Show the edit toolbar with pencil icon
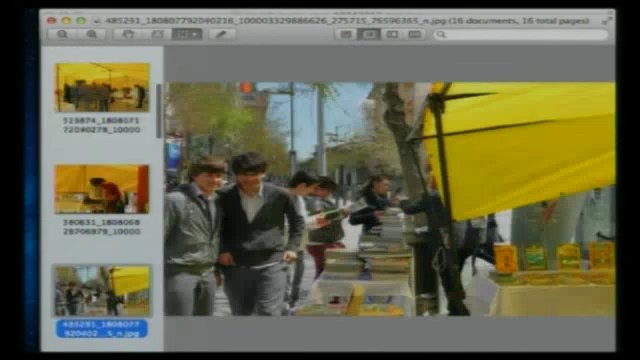This screenshot has height=360, width=640. (x=221, y=34)
